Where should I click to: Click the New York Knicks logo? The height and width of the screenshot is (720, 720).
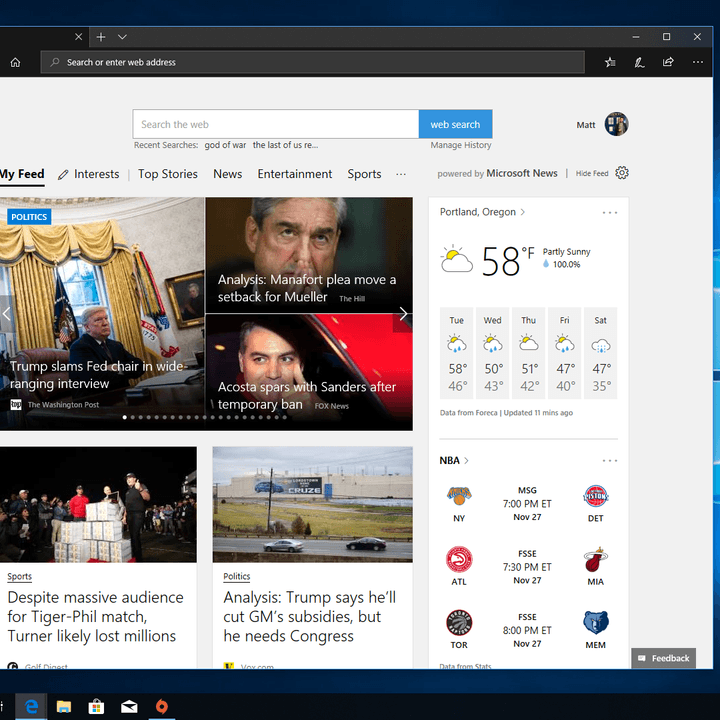(x=459, y=495)
